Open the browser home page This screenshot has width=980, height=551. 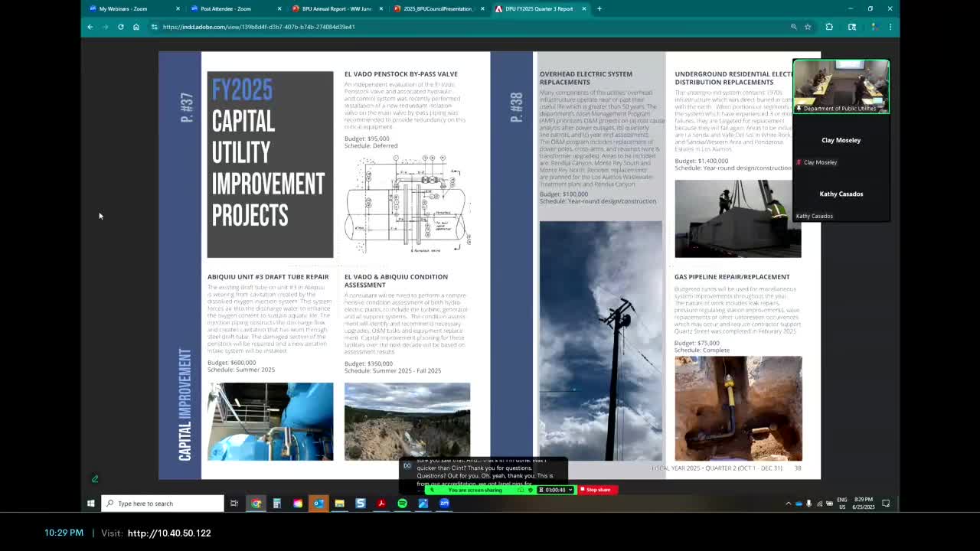[x=136, y=27]
